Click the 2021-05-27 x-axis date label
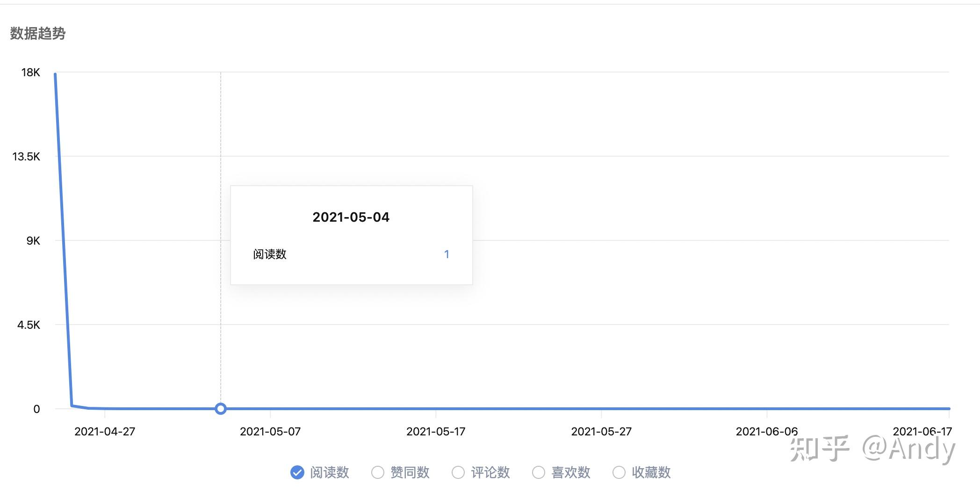 coord(601,431)
